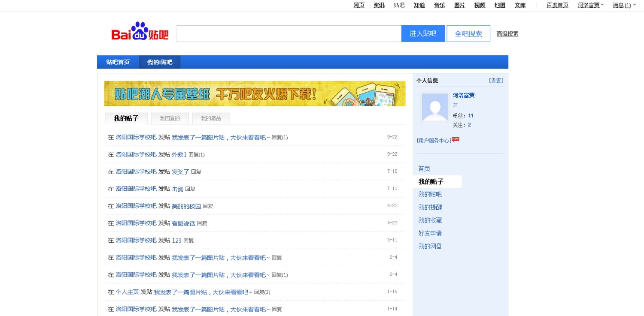Image resolution: width=644 pixels, height=316 pixels.
Task: Open 资讯 in the top navigation
Action: pos(379,5)
